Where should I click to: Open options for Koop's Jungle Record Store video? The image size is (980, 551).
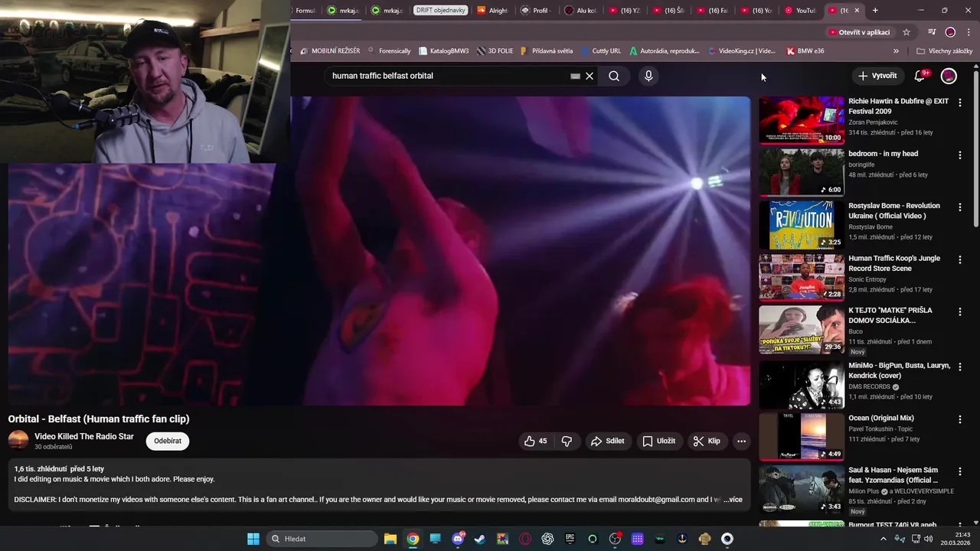(960, 259)
